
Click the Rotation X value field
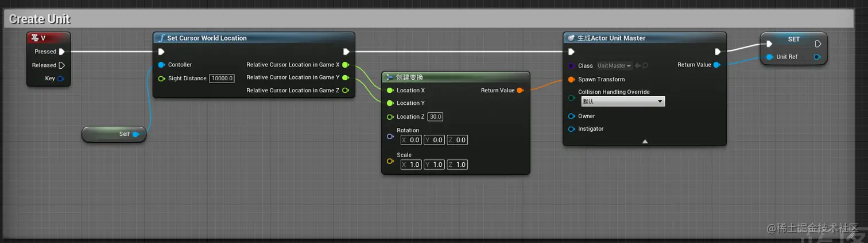(x=410, y=140)
